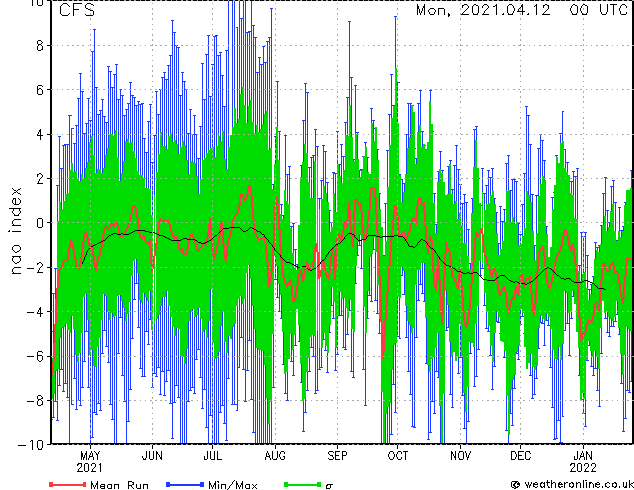Click the y-axis value 8
Image resolution: width=634 pixels, height=490 pixels.
pyautogui.click(x=40, y=46)
